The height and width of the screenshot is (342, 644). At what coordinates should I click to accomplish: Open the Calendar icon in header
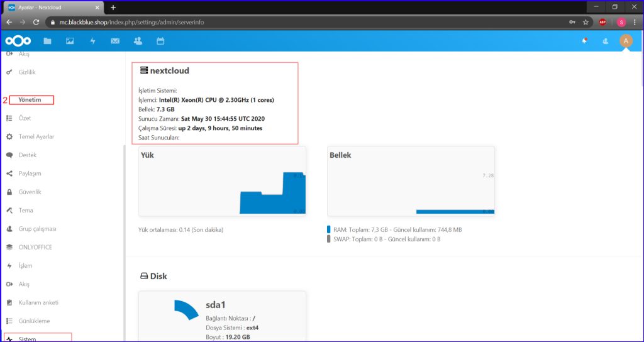tap(160, 41)
